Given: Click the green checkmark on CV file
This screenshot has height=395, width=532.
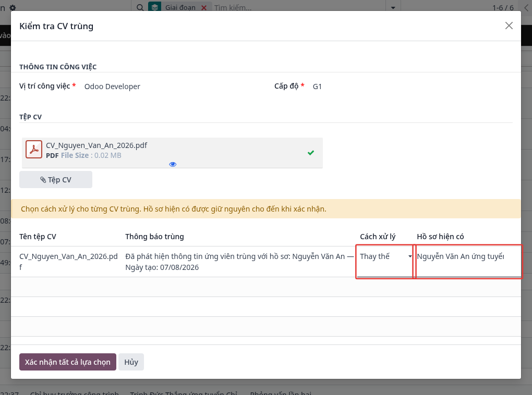Looking at the screenshot, I should pos(311,153).
